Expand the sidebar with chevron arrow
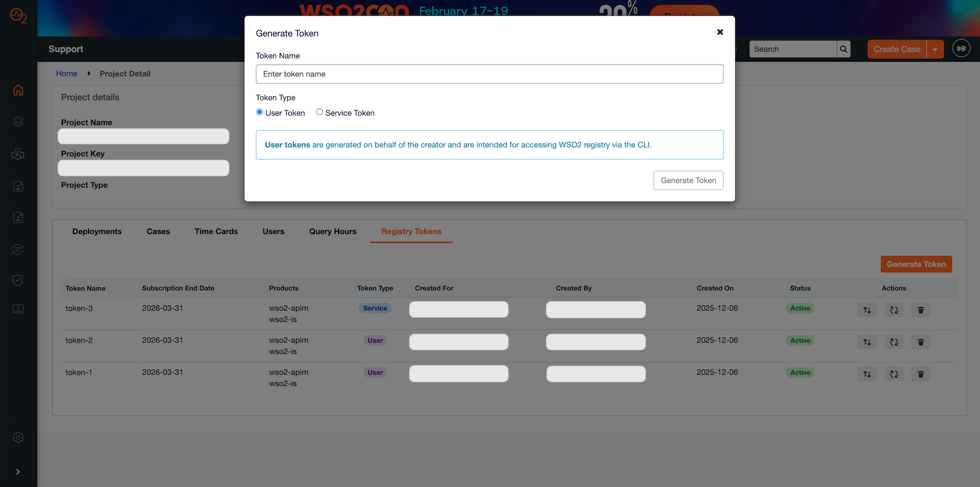The image size is (980, 487). pyautogui.click(x=18, y=472)
